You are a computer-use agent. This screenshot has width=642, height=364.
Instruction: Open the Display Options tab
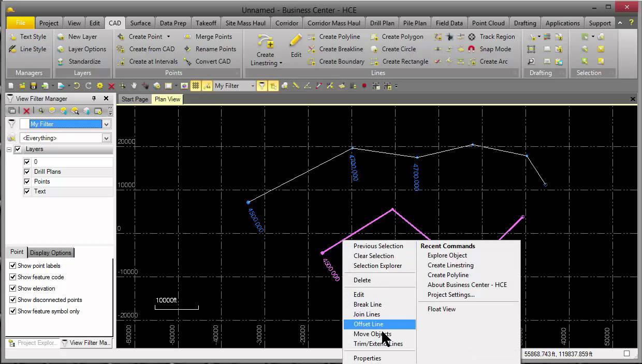coord(50,253)
